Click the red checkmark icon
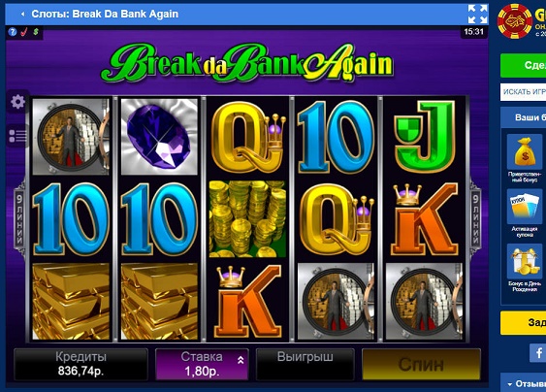The image size is (546, 392). [x=24, y=32]
